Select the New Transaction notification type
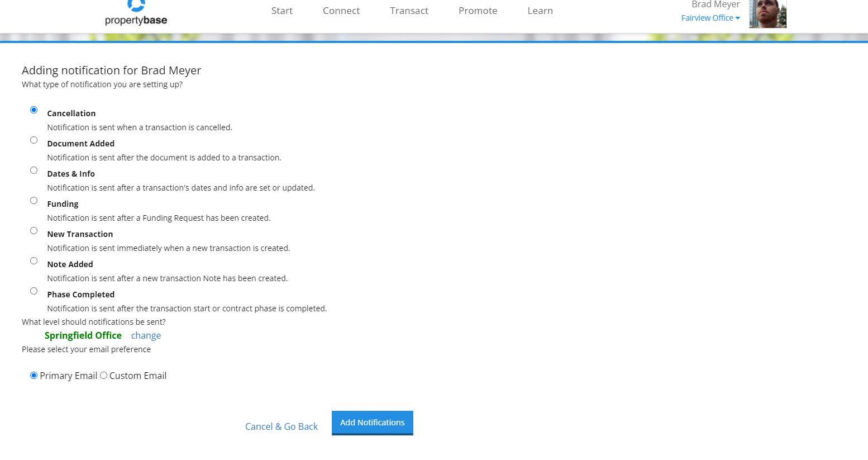Screen dimensions: 868x460 coord(34,230)
